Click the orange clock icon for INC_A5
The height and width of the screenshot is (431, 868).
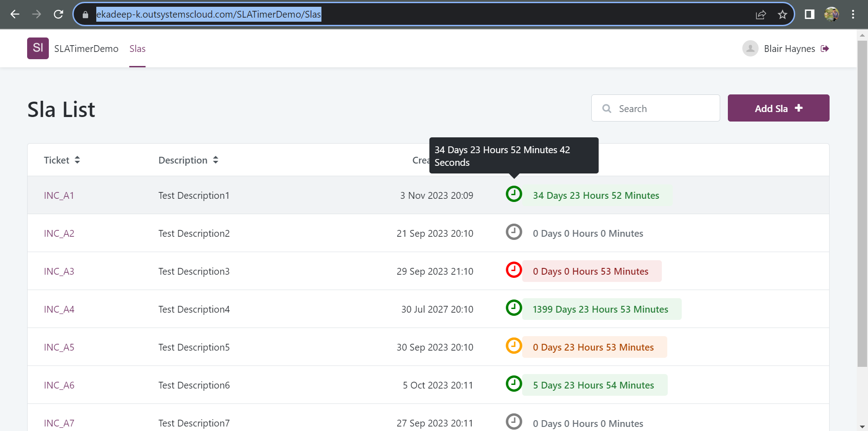(514, 346)
